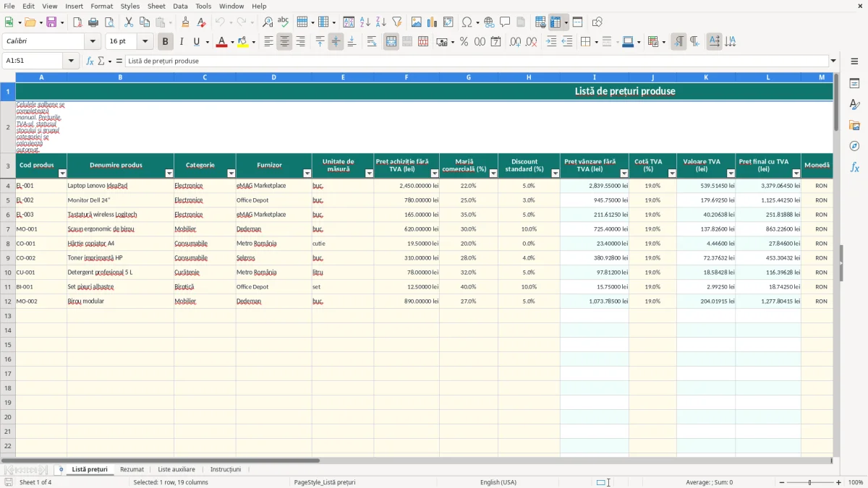Toggle Align Right
Image resolution: width=868 pixels, height=488 pixels.
[x=300, y=42]
